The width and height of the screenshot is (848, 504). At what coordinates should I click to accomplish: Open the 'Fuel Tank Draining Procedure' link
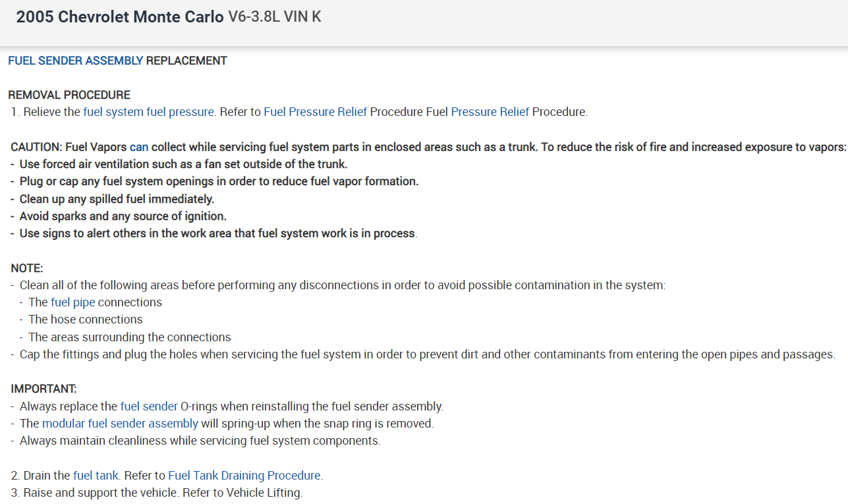pos(245,475)
